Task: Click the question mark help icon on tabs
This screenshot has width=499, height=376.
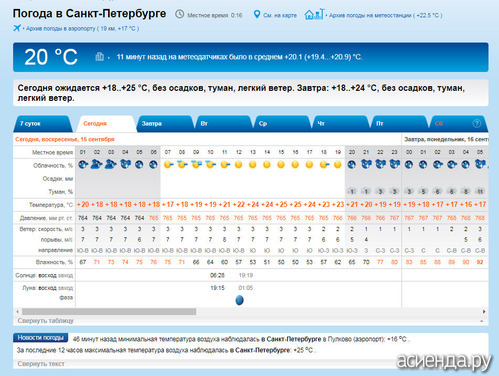Action: (x=477, y=123)
